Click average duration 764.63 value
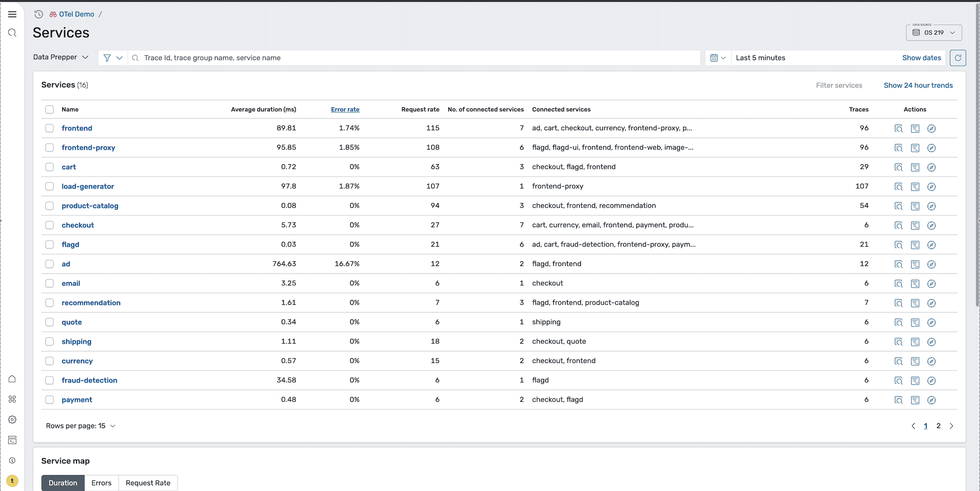This screenshot has height=491, width=980. pos(284,264)
